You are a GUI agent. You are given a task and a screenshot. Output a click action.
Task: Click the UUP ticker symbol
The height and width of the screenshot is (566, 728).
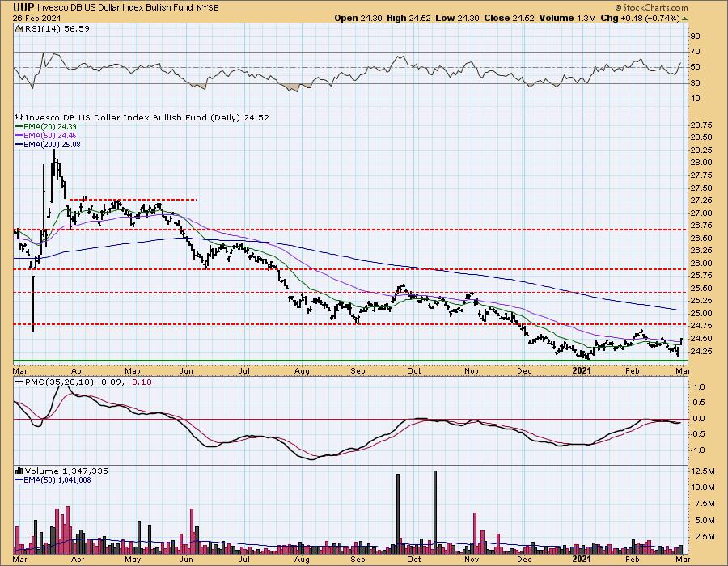tap(23, 7)
